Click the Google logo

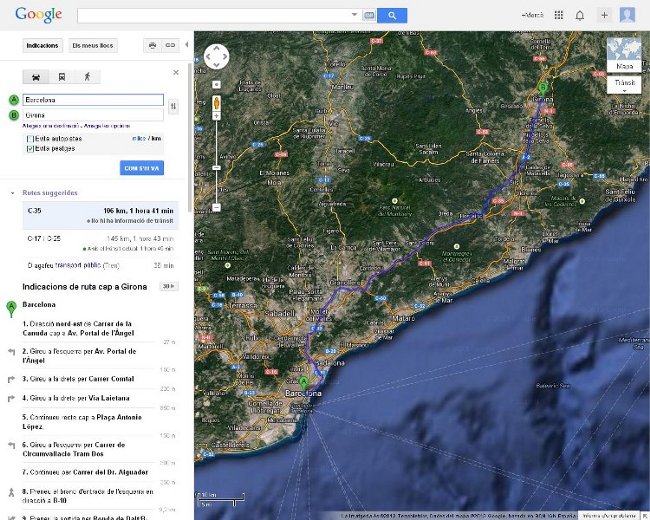coord(39,15)
